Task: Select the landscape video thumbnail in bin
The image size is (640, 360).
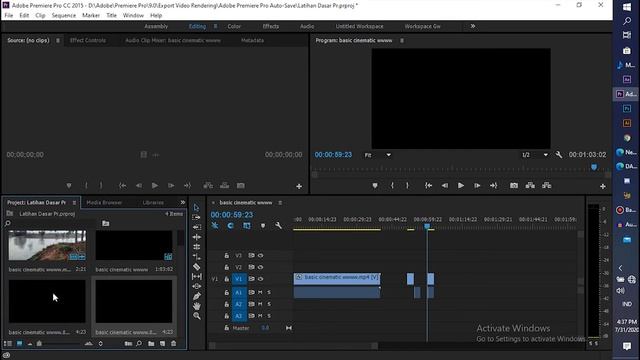Action: point(47,245)
